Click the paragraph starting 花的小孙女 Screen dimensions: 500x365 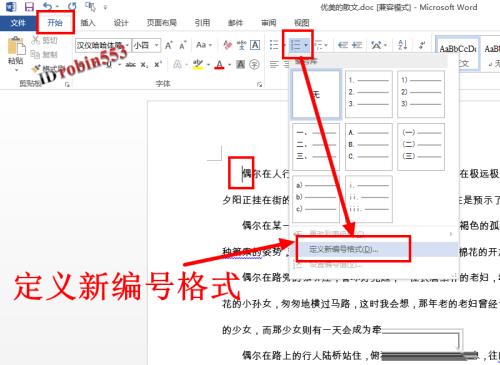pos(361,303)
